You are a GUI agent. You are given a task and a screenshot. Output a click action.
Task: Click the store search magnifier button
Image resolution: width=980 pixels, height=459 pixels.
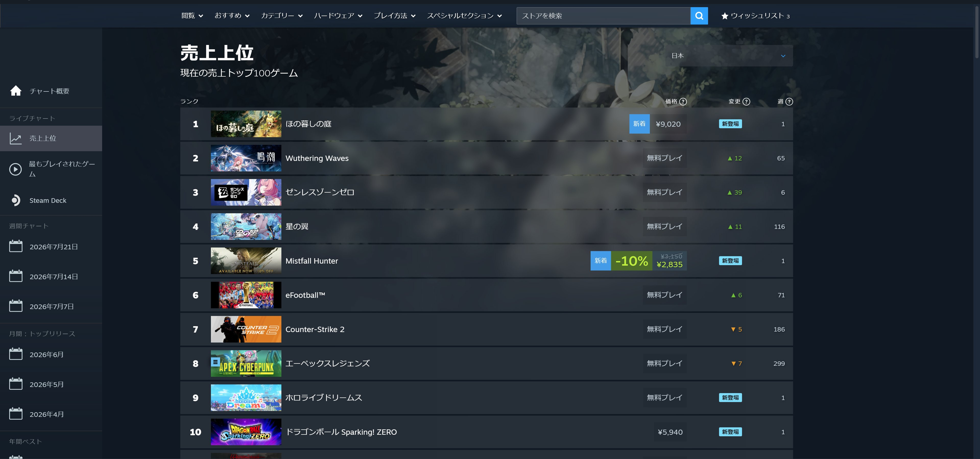pos(699,16)
